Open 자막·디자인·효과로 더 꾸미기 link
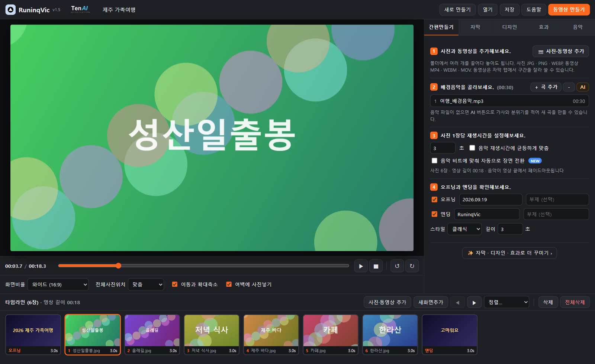 click(x=509, y=253)
